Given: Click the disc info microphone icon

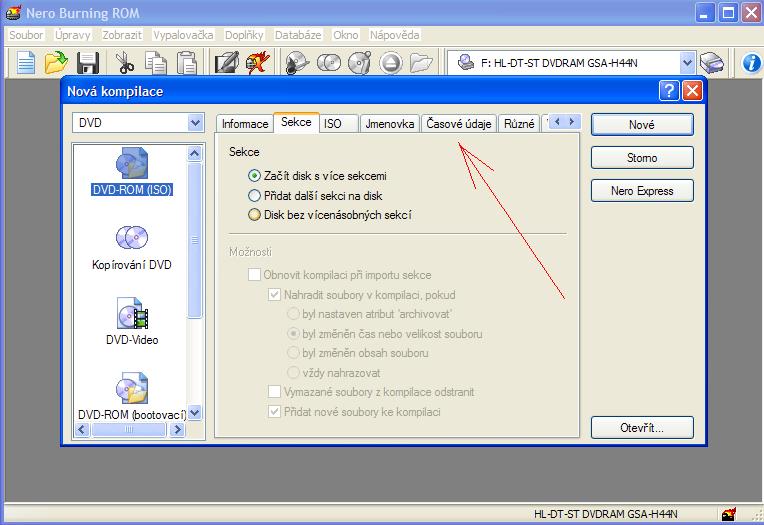Looking at the screenshot, I should tap(297, 63).
